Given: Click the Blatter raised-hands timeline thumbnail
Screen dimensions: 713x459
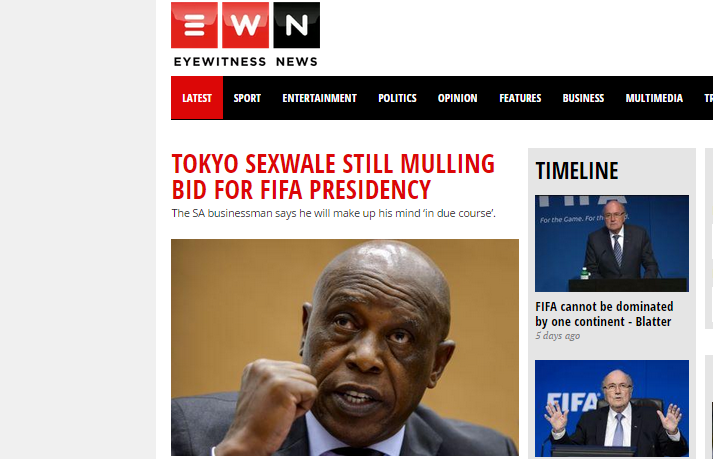Looking at the screenshot, I should point(612,408).
